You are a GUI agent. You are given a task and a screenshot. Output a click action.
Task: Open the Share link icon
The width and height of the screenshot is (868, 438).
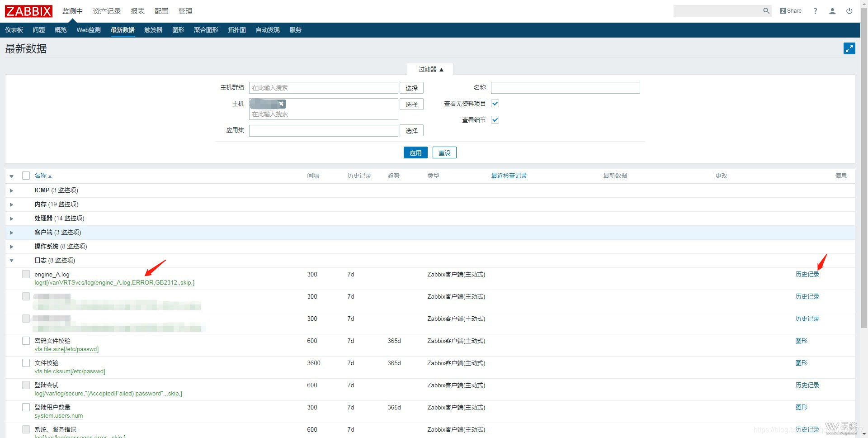click(791, 11)
